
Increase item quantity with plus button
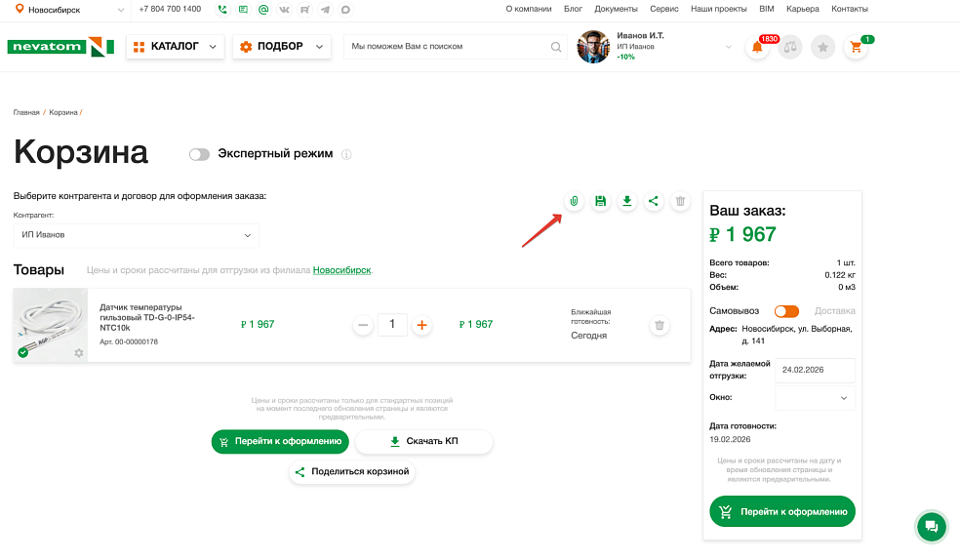tap(422, 325)
